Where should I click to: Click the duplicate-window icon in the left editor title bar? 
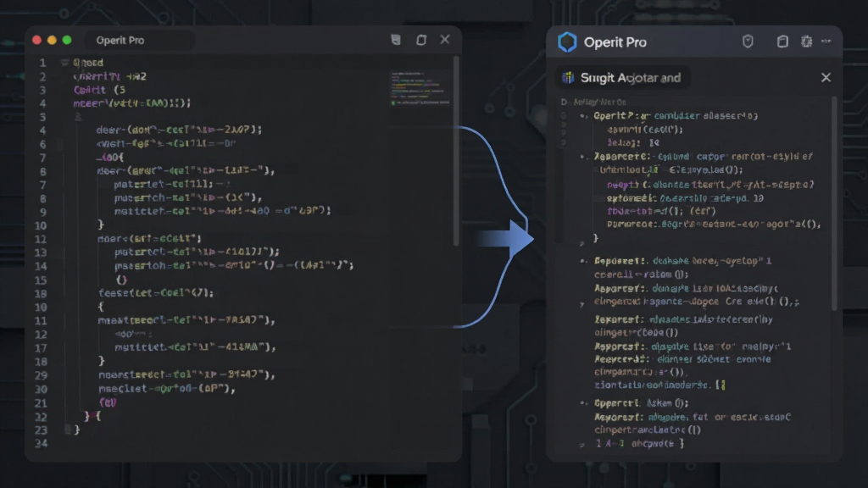click(x=421, y=40)
